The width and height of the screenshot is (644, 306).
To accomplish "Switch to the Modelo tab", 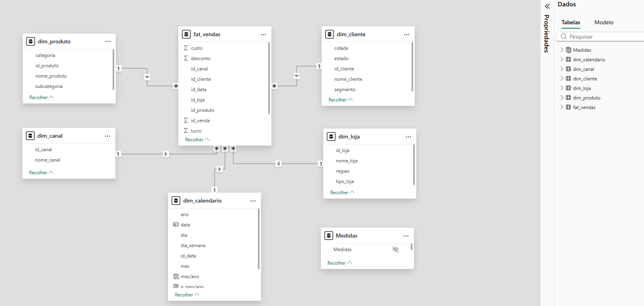I will (604, 23).
